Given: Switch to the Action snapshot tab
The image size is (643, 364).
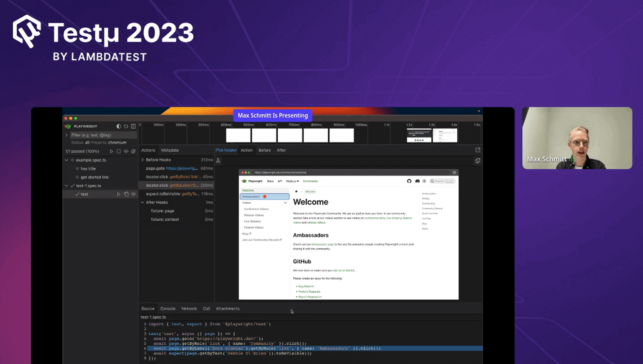Looking at the screenshot, I should [247, 150].
